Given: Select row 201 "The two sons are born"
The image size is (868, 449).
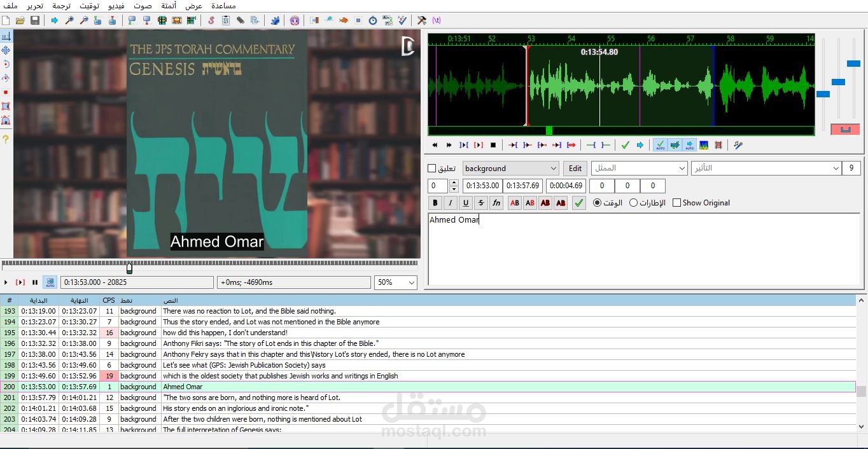Looking at the screenshot, I should (428, 397).
